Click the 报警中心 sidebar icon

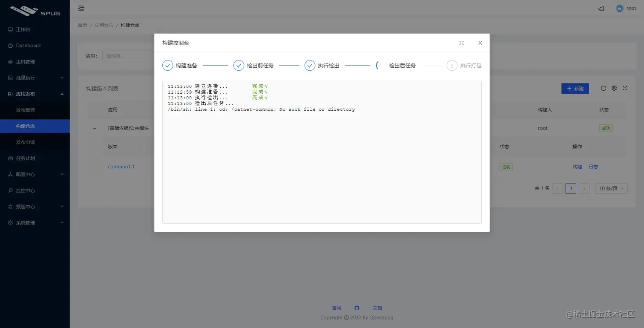11,207
